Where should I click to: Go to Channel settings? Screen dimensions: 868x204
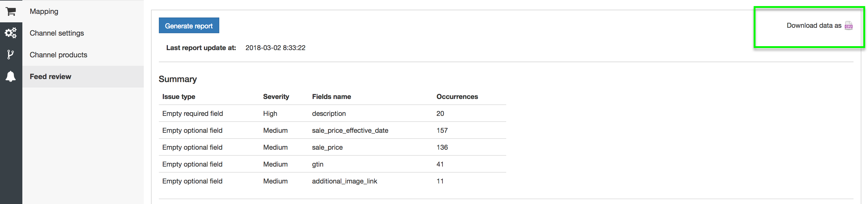point(56,33)
